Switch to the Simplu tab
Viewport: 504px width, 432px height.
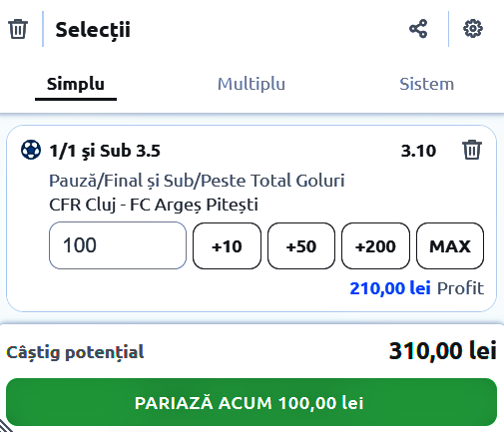point(76,84)
